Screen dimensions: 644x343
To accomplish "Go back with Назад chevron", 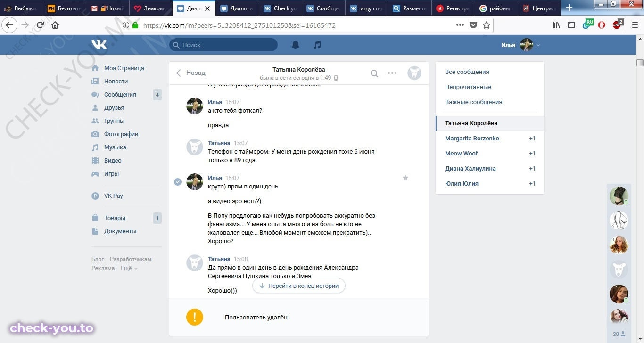I will point(191,73).
